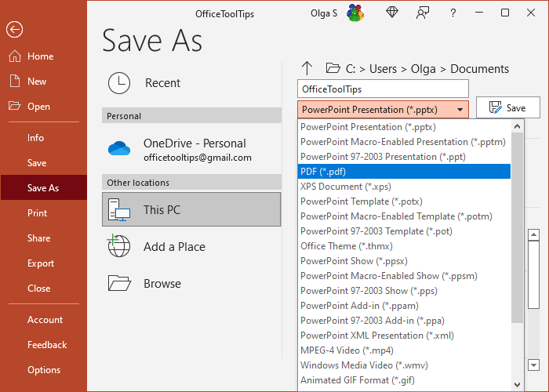This screenshot has width=549, height=392.
Task: Select PowerPoint Macro-Enabled Presentation (*.pptm)
Action: click(404, 142)
